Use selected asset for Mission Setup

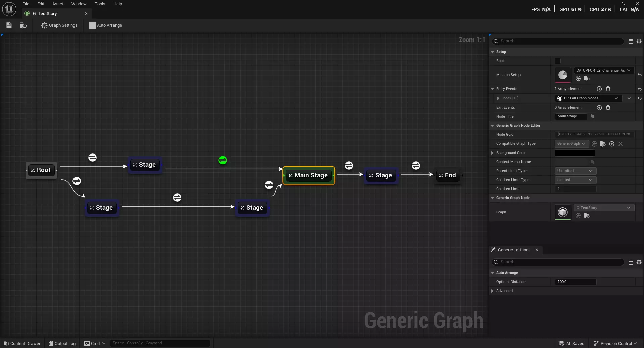[x=578, y=79]
